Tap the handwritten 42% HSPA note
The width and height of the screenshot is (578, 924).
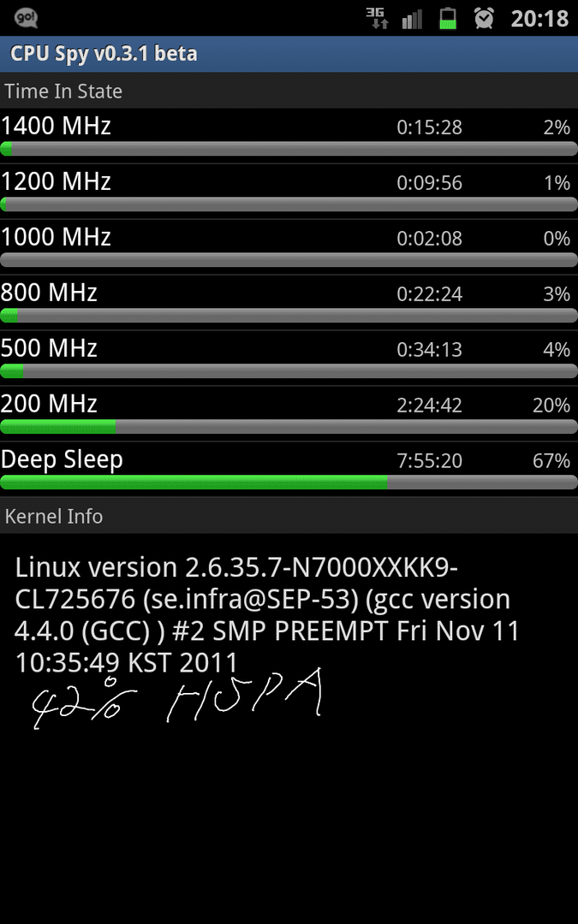[177, 700]
